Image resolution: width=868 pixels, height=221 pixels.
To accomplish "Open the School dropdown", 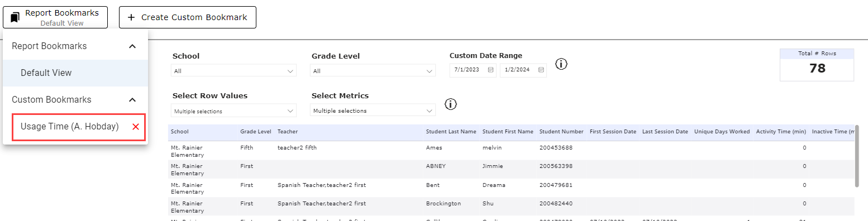I will pos(233,71).
